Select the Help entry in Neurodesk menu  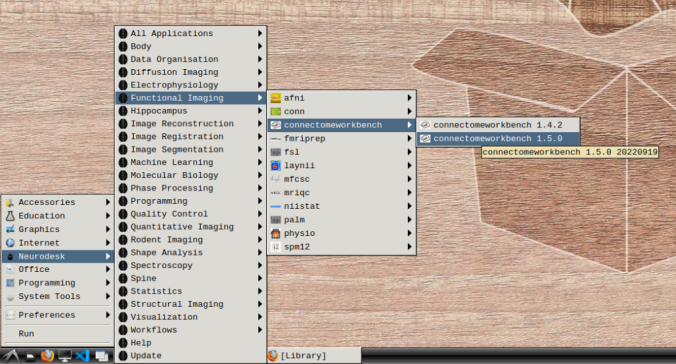[191, 343]
